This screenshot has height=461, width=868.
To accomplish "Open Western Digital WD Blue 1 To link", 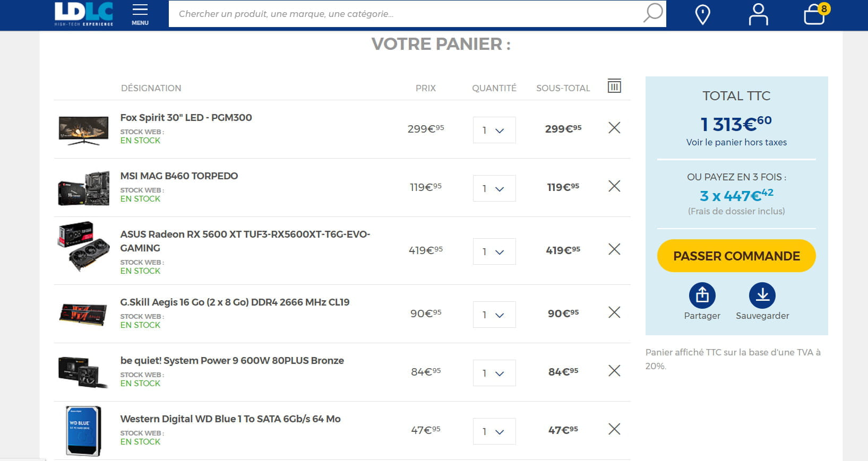I will [230, 419].
